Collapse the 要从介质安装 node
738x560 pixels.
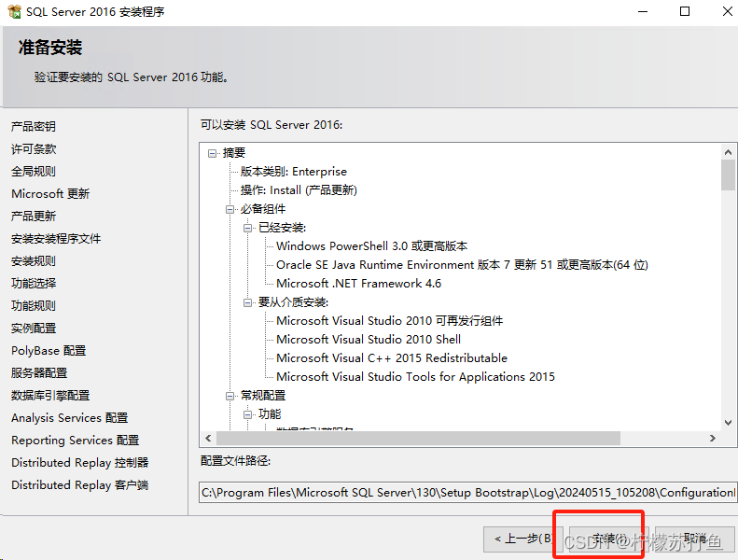point(248,302)
